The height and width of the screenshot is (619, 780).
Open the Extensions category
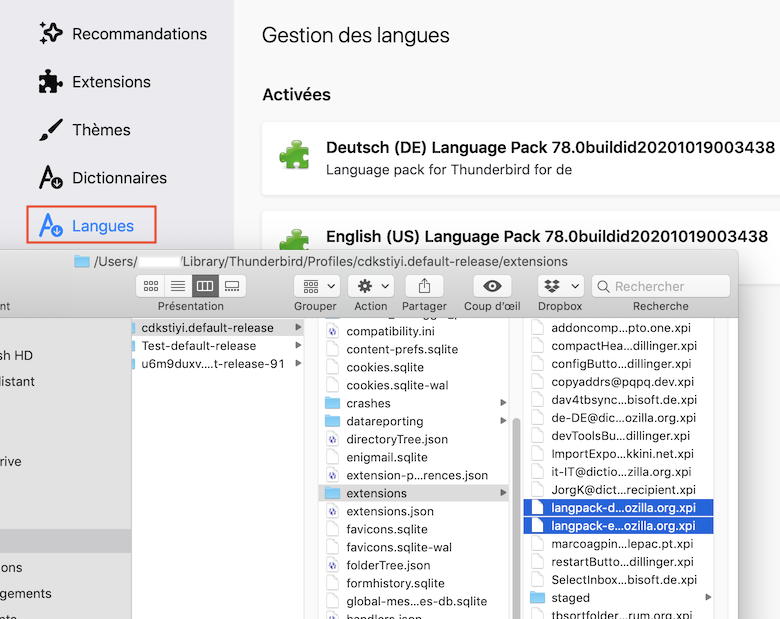[95, 82]
